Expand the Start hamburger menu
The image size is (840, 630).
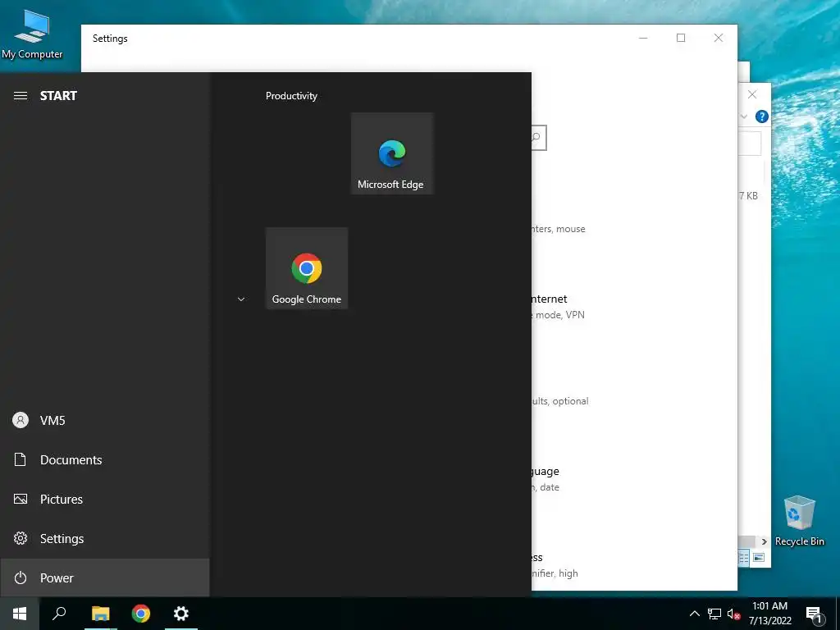tap(21, 96)
